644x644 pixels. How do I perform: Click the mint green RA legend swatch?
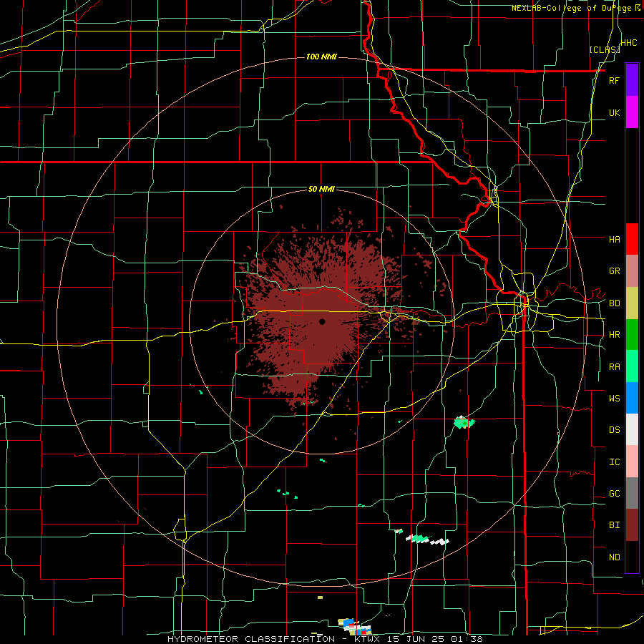632,366
